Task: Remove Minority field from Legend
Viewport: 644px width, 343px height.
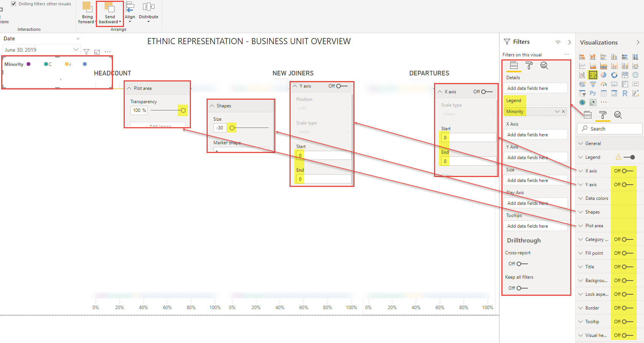Action: 563,112
